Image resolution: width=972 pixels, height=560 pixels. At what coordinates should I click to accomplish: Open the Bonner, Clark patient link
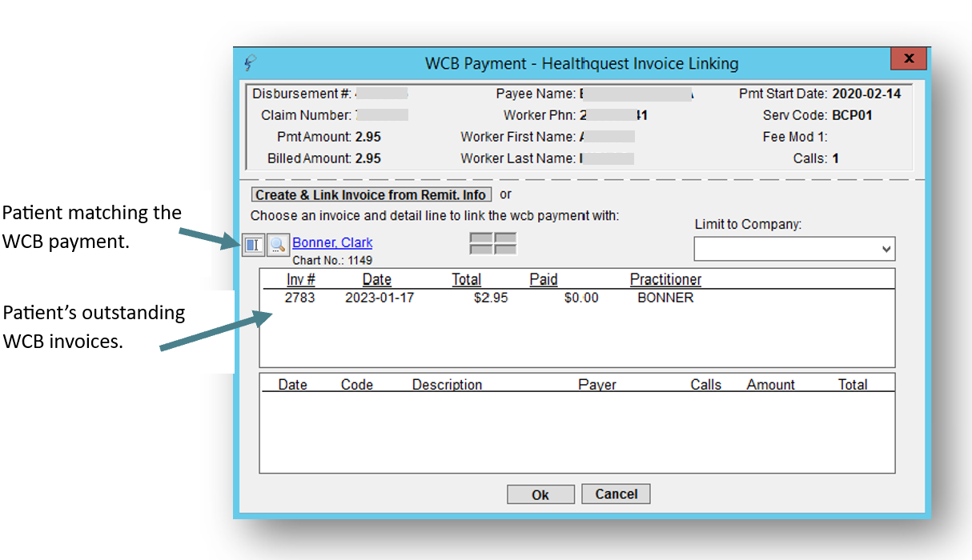332,242
